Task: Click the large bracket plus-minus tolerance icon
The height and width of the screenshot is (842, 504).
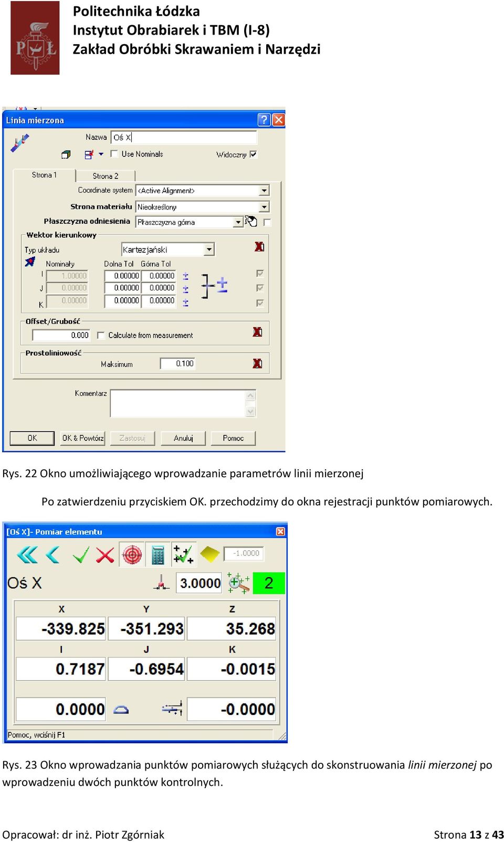Action: point(214,286)
